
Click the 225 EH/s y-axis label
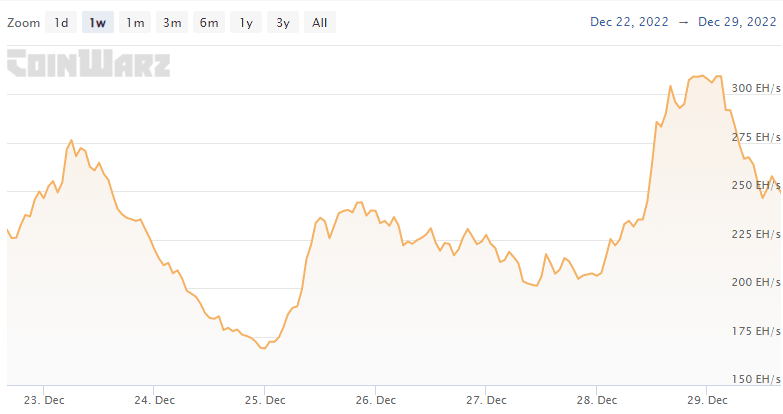[756, 234]
